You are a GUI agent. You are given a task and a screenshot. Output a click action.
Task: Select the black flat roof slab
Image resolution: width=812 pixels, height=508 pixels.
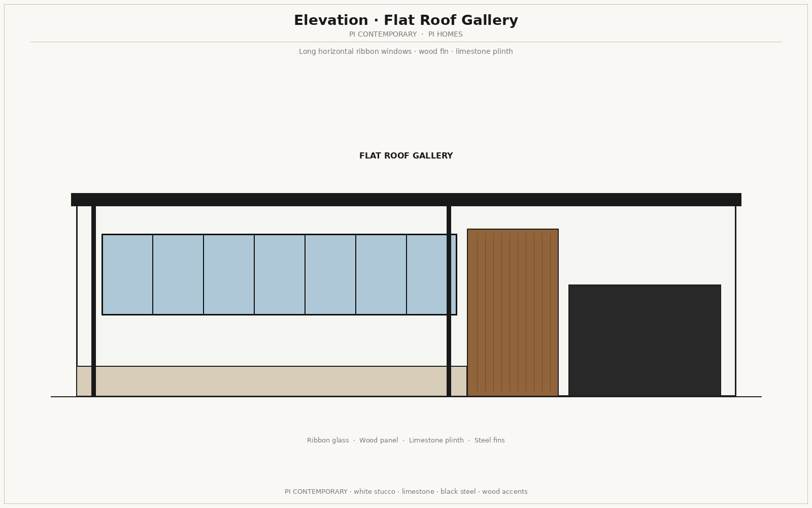point(406,200)
